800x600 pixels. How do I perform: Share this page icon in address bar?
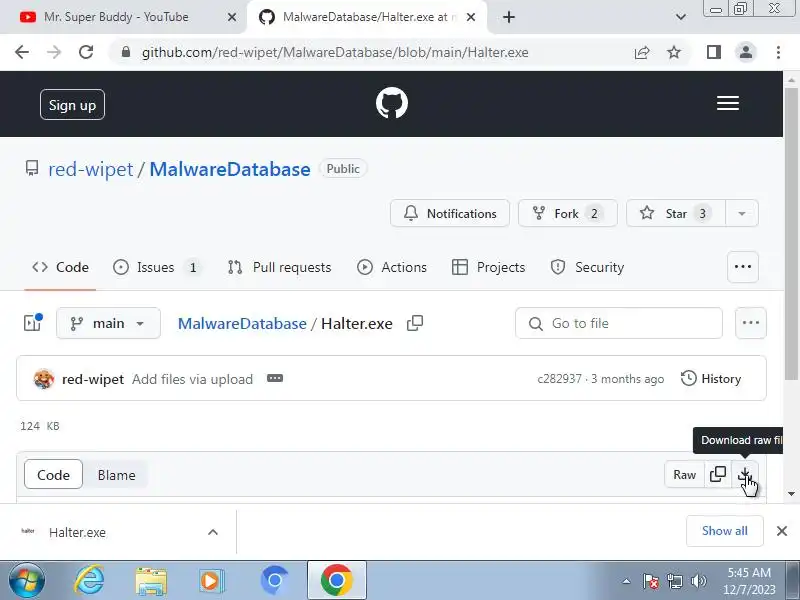pos(642,52)
